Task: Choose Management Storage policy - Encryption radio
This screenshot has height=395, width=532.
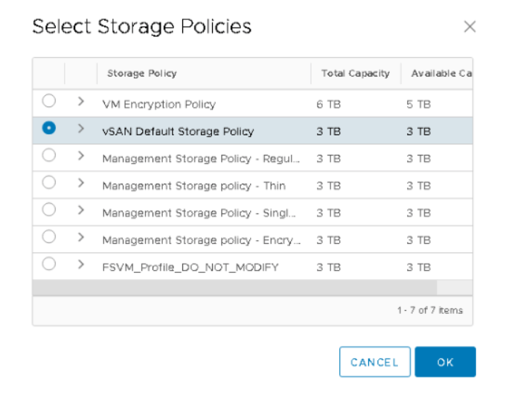Action: pos(48,237)
